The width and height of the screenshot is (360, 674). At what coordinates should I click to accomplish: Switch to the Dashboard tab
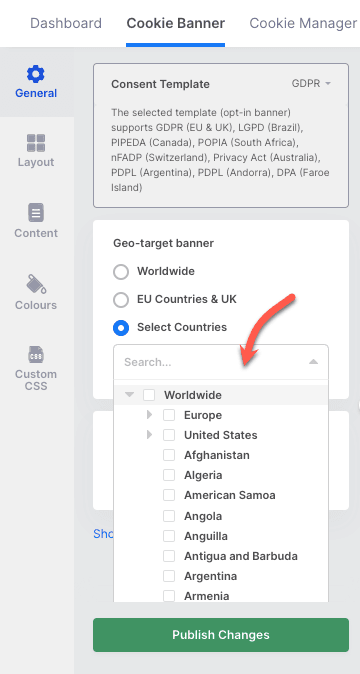tap(66, 23)
